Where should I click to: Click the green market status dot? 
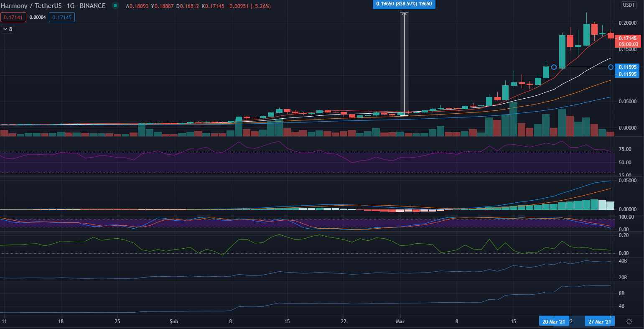(x=115, y=6)
